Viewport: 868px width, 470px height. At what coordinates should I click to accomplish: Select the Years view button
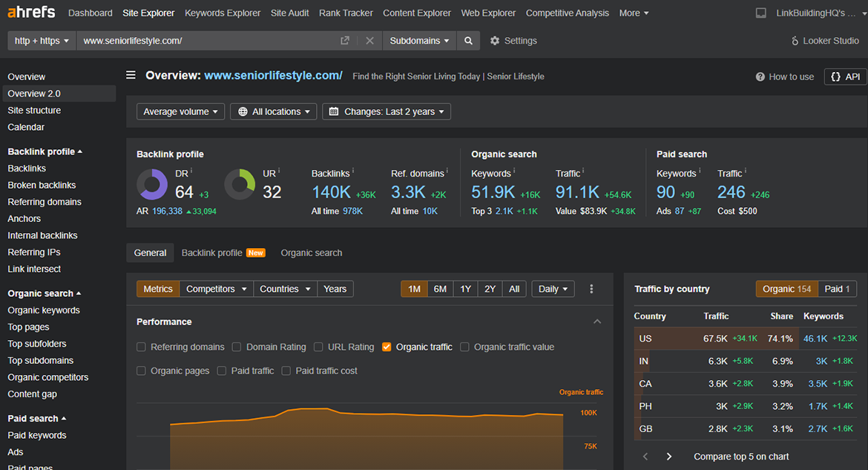click(x=335, y=289)
